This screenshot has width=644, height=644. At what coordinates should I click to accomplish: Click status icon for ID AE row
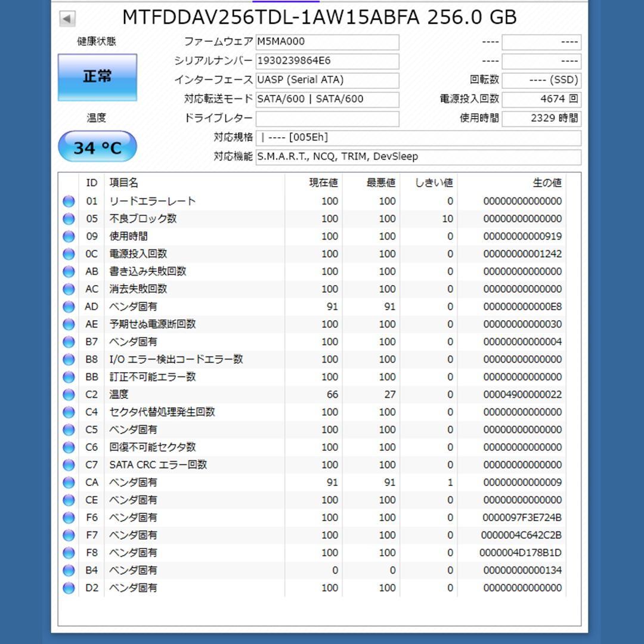(x=69, y=324)
